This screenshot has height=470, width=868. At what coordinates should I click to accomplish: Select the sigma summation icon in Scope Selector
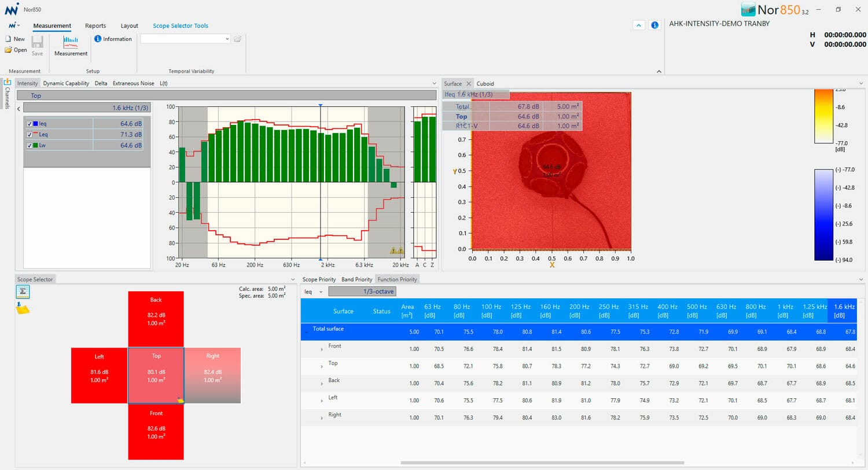point(23,291)
